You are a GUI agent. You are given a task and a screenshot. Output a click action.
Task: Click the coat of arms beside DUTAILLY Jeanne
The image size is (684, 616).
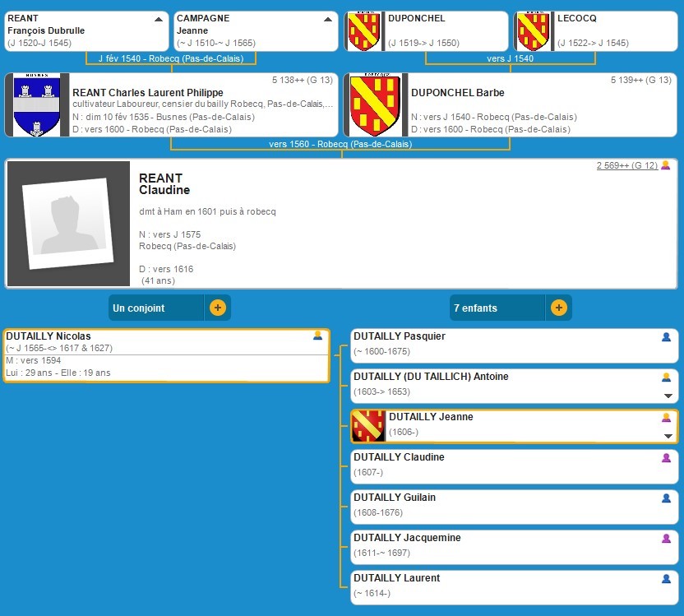368,427
